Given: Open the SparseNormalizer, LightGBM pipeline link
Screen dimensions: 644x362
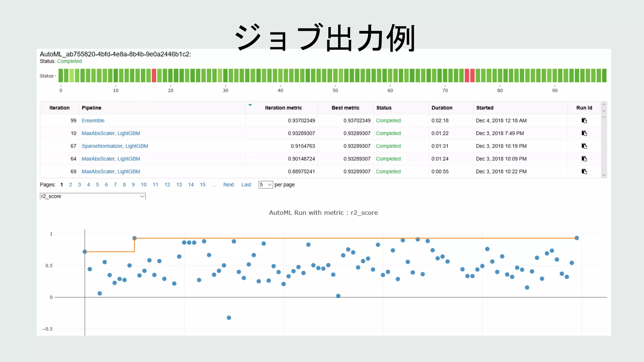Looking at the screenshot, I should 115,146.
